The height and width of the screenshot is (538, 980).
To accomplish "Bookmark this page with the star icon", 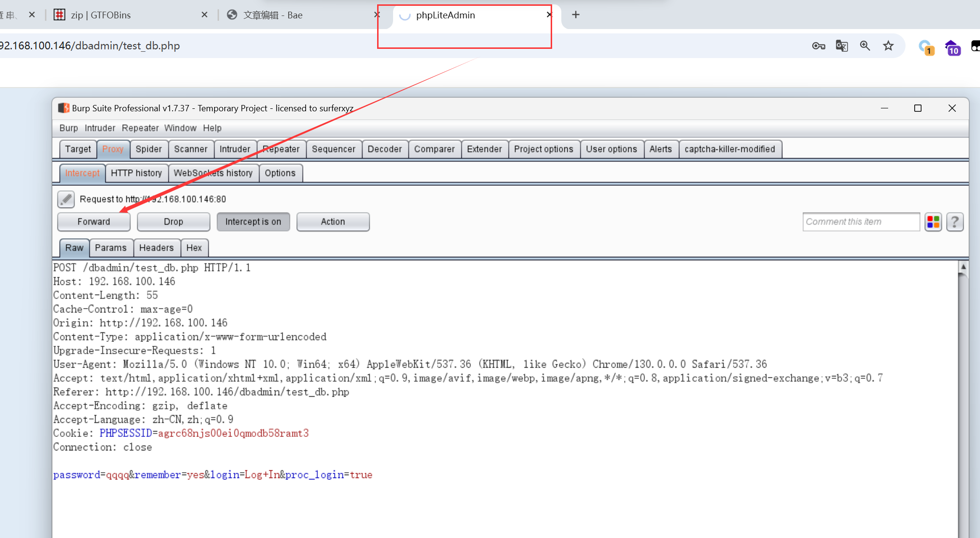I will (x=888, y=46).
